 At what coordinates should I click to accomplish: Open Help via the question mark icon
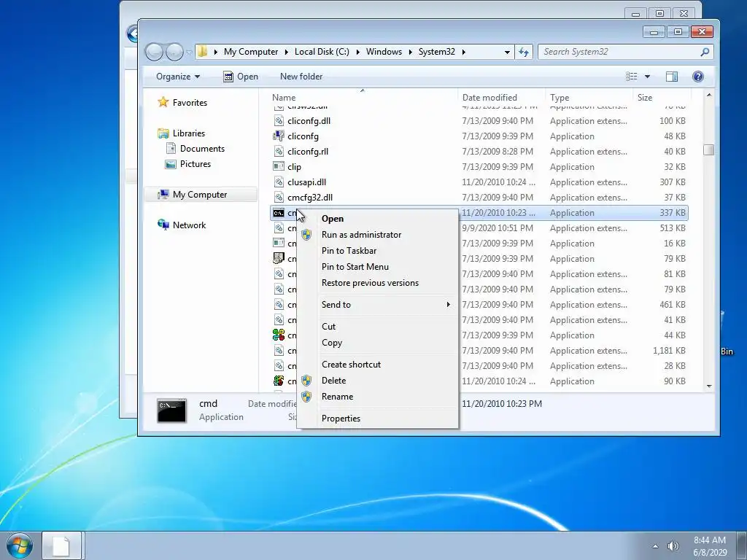[x=698, y=76]
